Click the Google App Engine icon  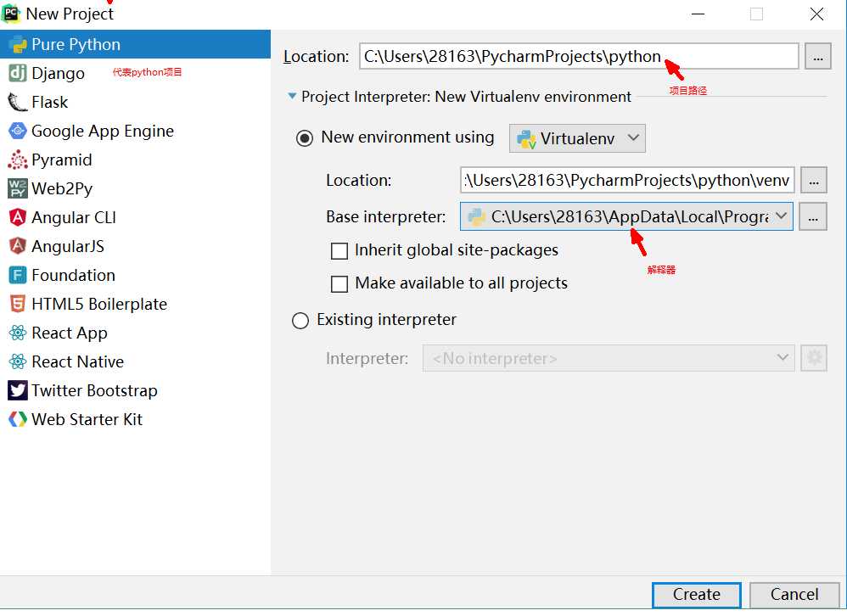[x=17, y=131]
